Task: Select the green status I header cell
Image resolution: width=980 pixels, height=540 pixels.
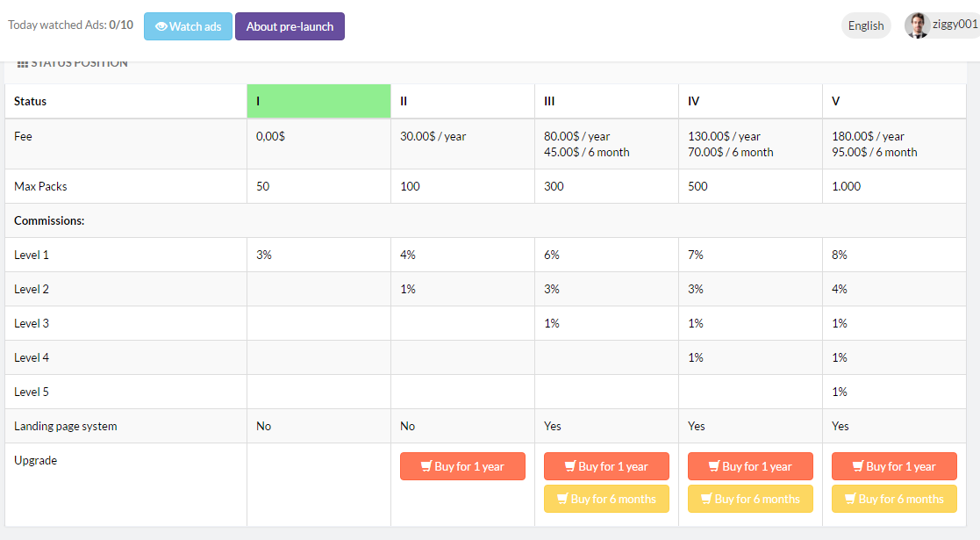Action: pos(318,101)
